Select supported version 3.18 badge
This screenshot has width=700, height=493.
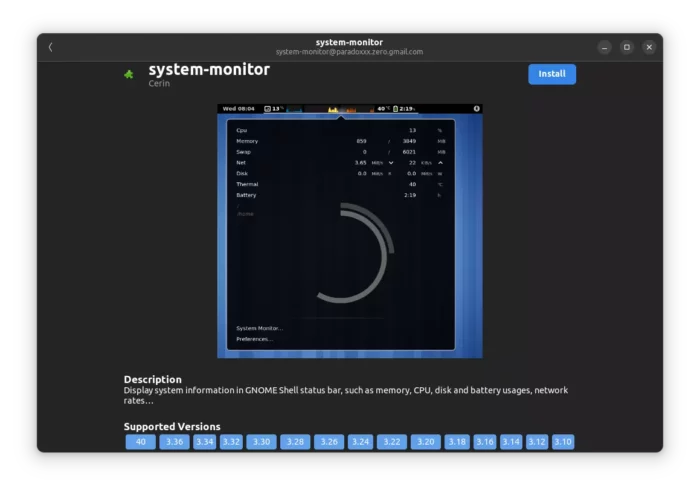click(457, 442)
